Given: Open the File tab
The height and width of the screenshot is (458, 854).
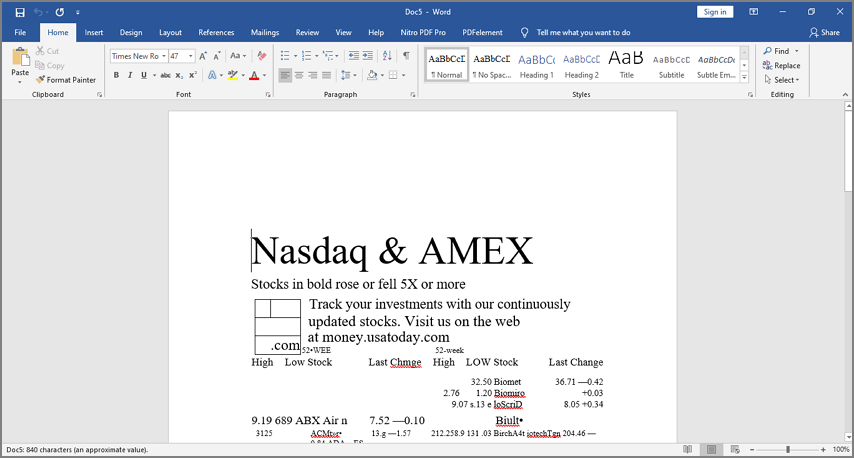Looking at the screenshot, I should (20, 33).
